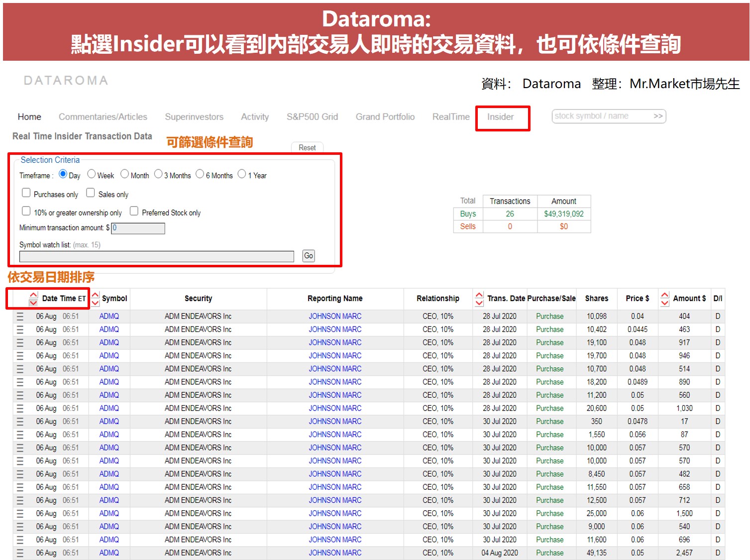Click the 0.0445 price cell
750x560 pixels.
click(x=638, y=330)
